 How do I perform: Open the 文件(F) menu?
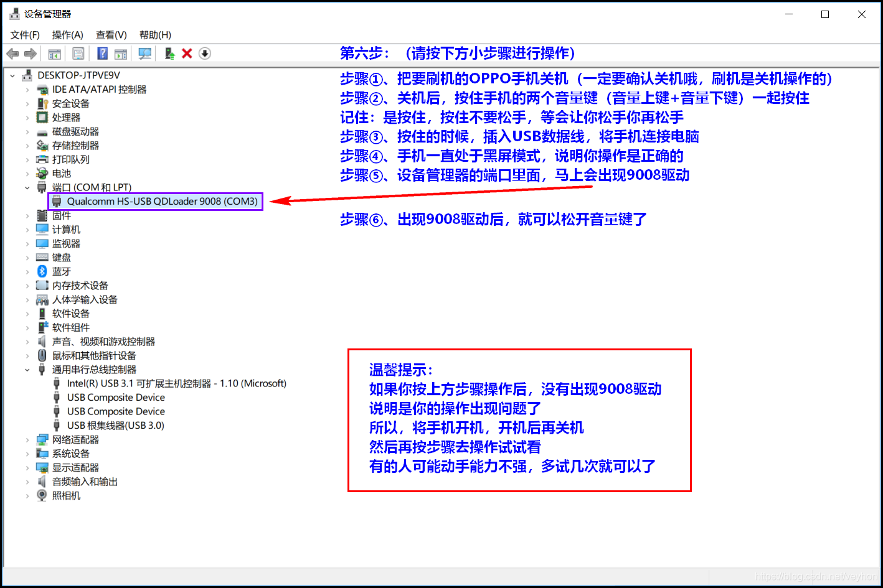point(25,35)
